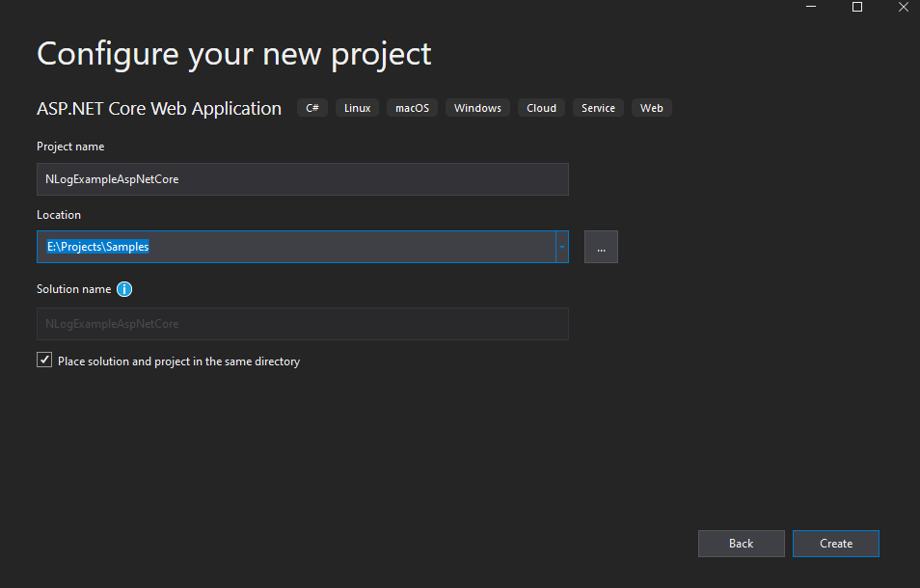Click into the Location path field
This screenshot has height=588, width=920.
296,247
